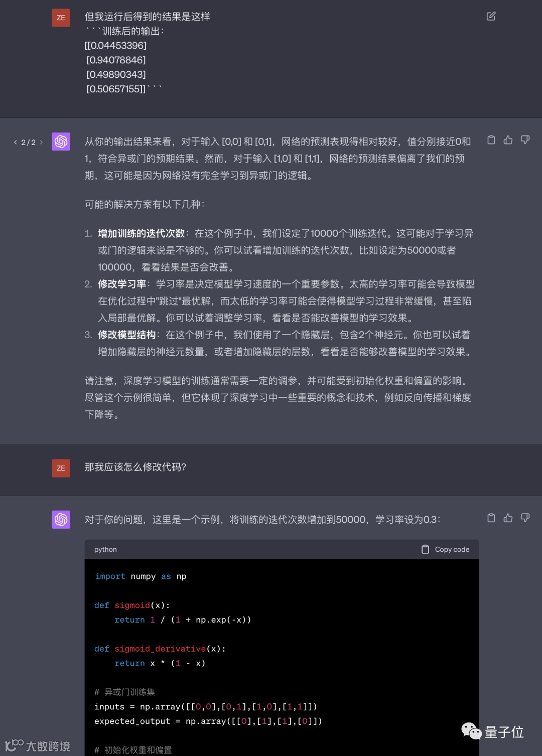The height and width of the screenshot is (756, 542).
Task: Click the 大数跨境 watermark logo
Action: click(38, 745)
